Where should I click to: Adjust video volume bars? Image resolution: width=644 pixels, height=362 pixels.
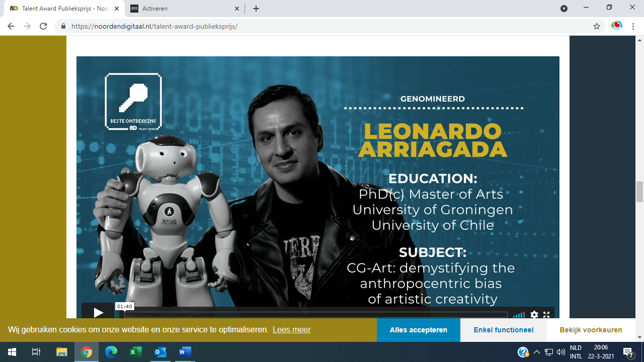519,315
